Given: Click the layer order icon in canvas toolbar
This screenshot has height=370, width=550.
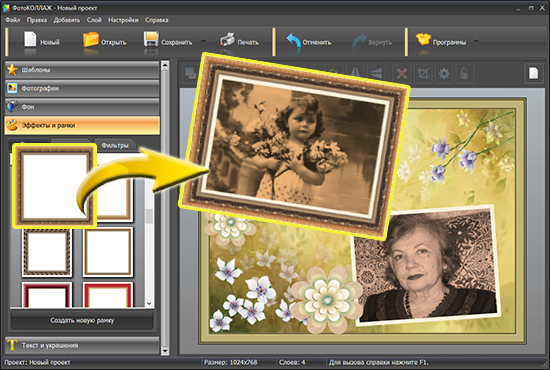Looking at the screenshot, I should click(x=190, y=73).
